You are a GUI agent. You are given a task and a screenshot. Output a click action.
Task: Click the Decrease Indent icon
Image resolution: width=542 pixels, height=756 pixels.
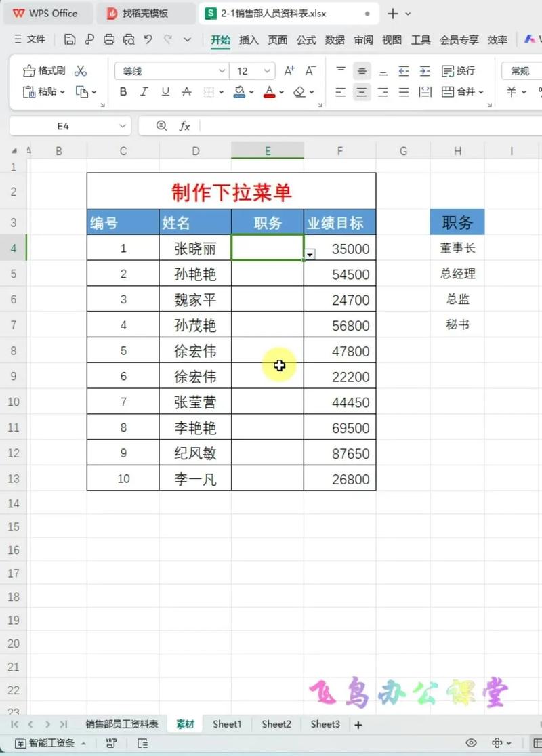pyautogui.click(x=404, y=71)
